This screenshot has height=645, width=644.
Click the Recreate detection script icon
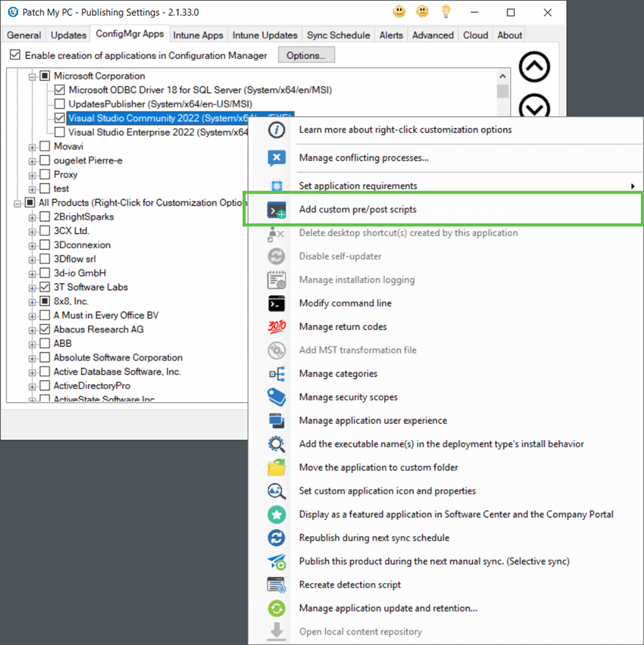click(x=276, y=585)
